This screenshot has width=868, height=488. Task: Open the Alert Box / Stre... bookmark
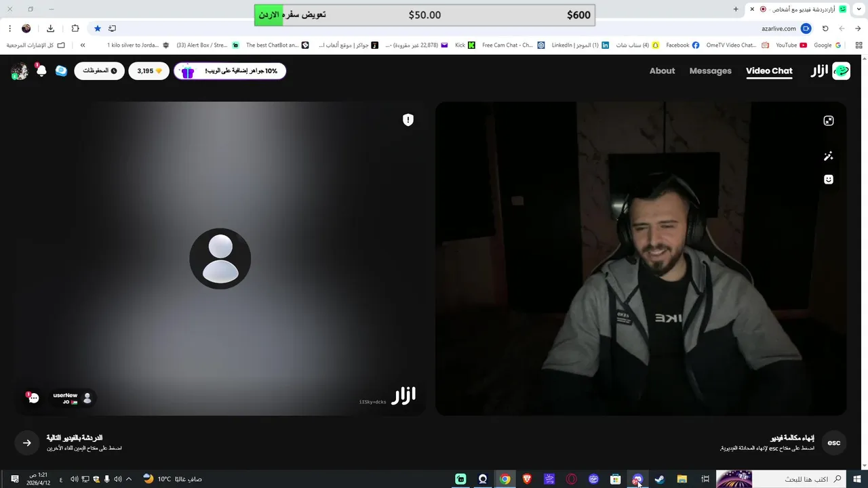point(208,45)
